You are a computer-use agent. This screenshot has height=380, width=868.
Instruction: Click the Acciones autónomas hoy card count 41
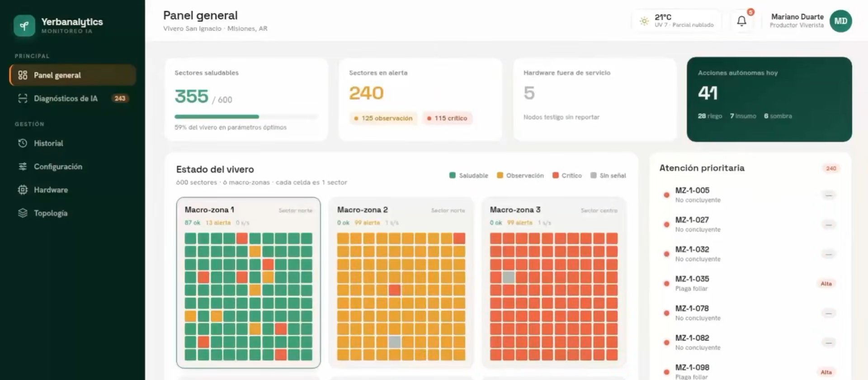click(708, 93)
